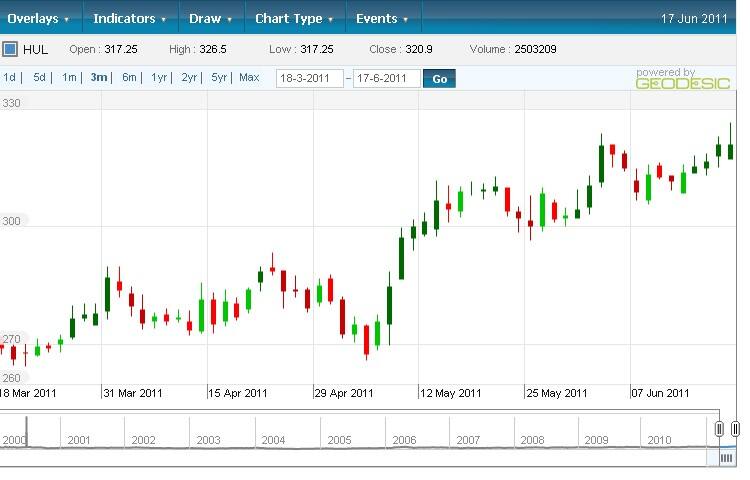750x480 pixels.
Task: Select the 5yr range
Action: [218, 78]
